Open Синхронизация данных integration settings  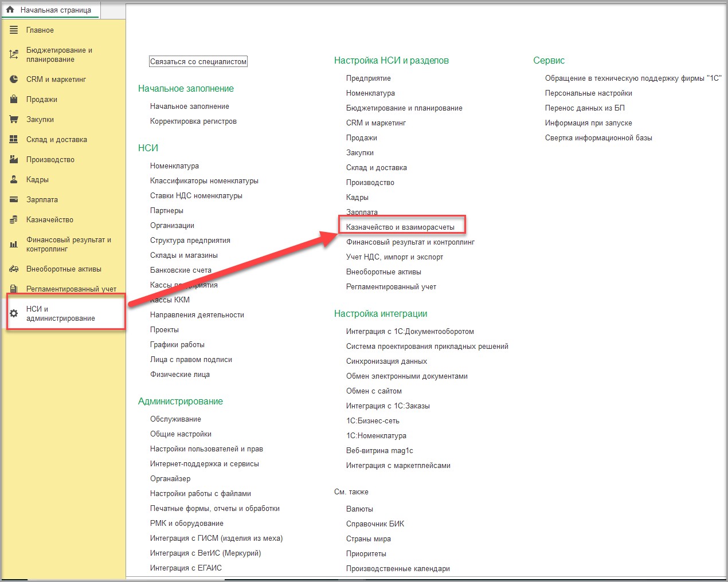pyautogui.click(x=386, y=361)
